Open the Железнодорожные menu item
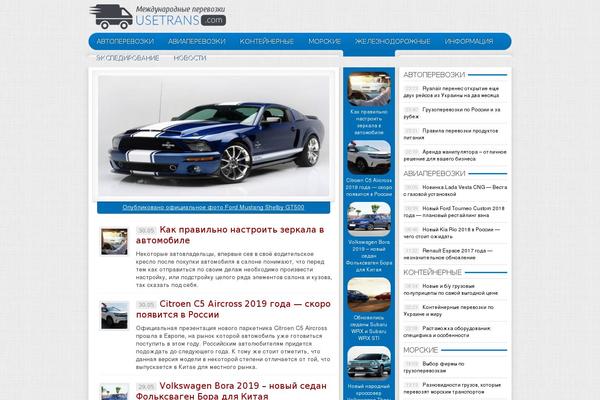The image size is (600, 400). point(393,41)
